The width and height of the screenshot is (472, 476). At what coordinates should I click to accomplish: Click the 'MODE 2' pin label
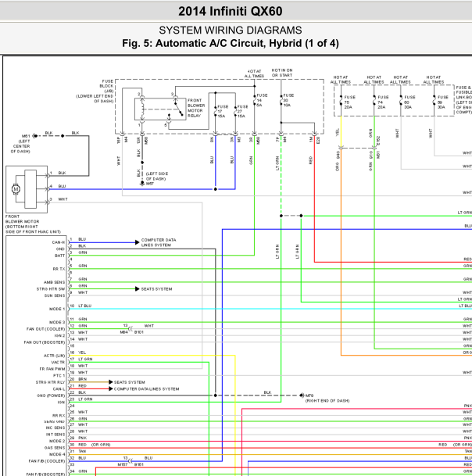(x=57, y=442)
